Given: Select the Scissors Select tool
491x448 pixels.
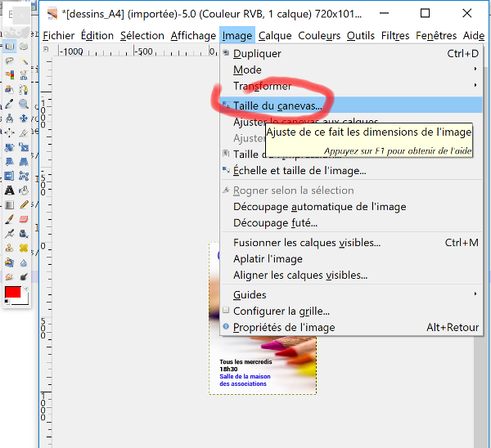Looking at the screenshot, I should pyautogui.click(x=24, y=75).
